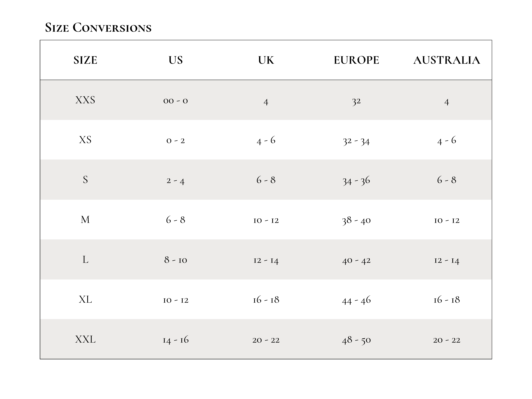Image resolution: width=532 pixels, height=399 pixels.
Task: Click the M size row label
Action: [x=85, y=220]
